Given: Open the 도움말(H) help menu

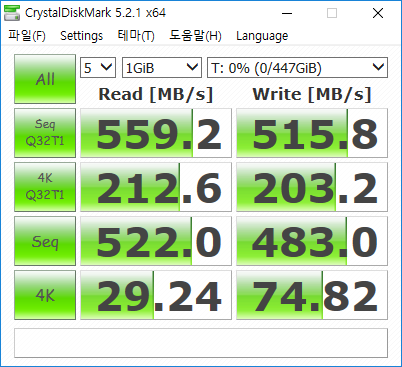Looking at the screenshot, I should coord(195,36).
